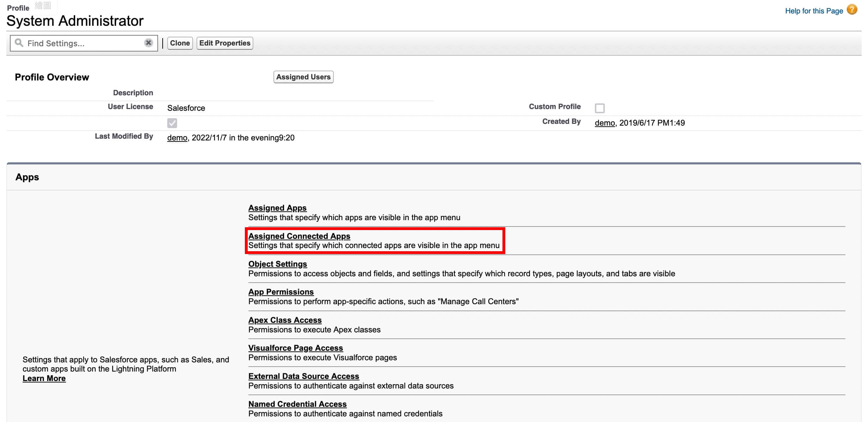Open External Data Source Access link
868x422 pixels.
click(x=304, y=376)
